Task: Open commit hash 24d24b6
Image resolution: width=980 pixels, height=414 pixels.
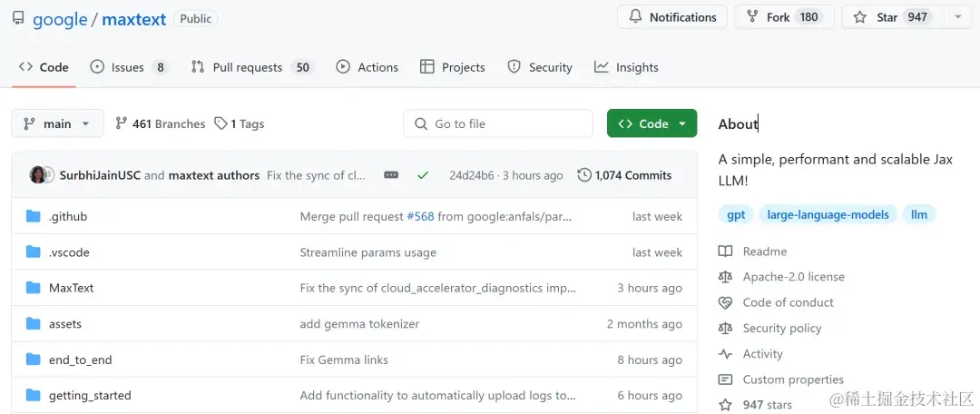Action: click(471, 176)
